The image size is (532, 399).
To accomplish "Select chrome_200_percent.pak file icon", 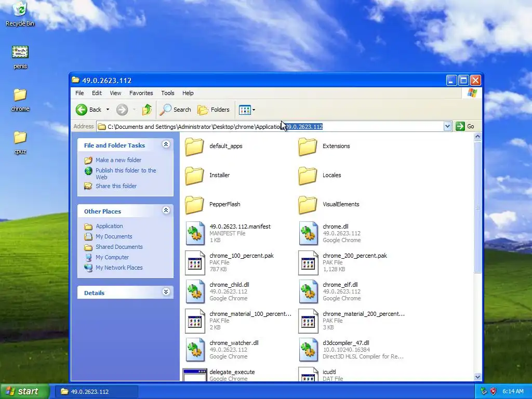I will [x=309, y=262].
